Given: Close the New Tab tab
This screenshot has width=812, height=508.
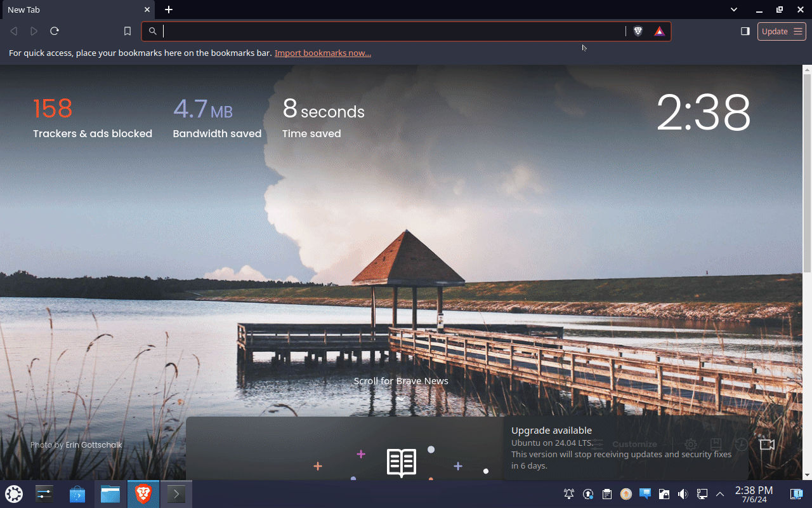Looking at the screenshot, I should pyautogui.click(x=147, y=10).
